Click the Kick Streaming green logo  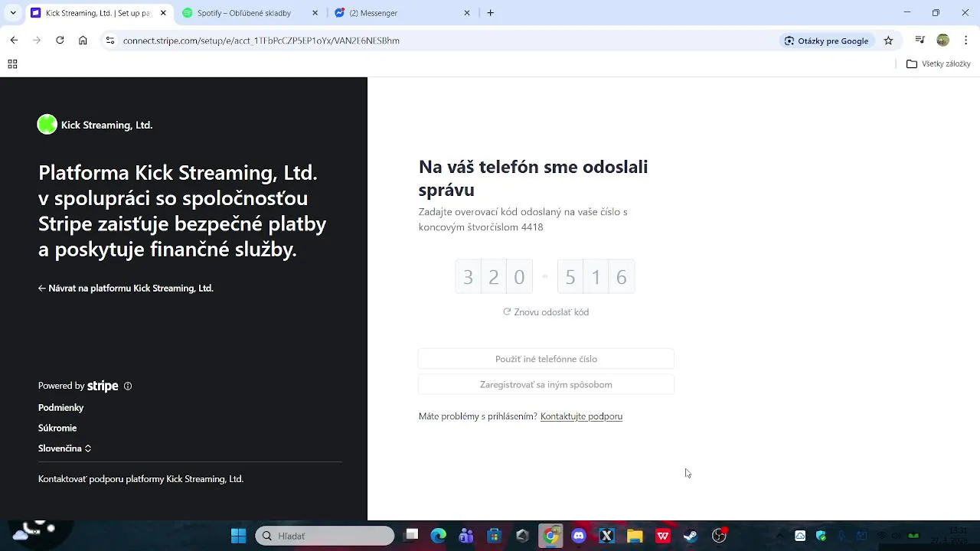click(47, 125)
